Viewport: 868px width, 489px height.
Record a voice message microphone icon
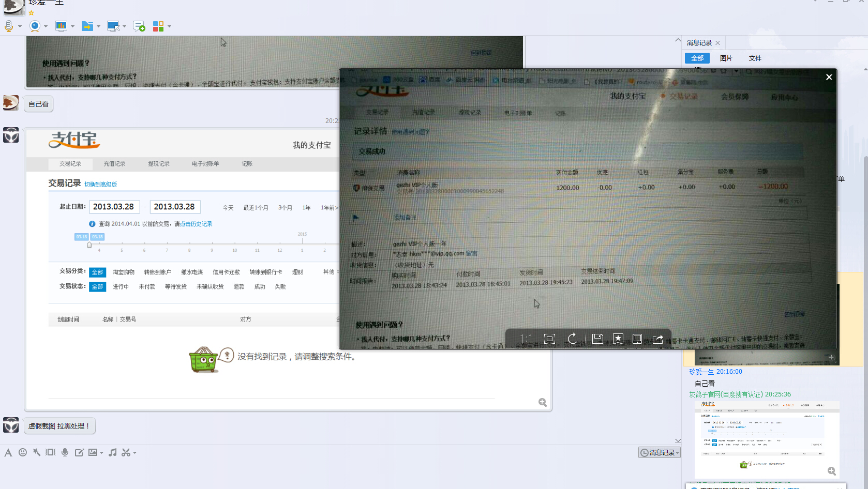(65, 452)
